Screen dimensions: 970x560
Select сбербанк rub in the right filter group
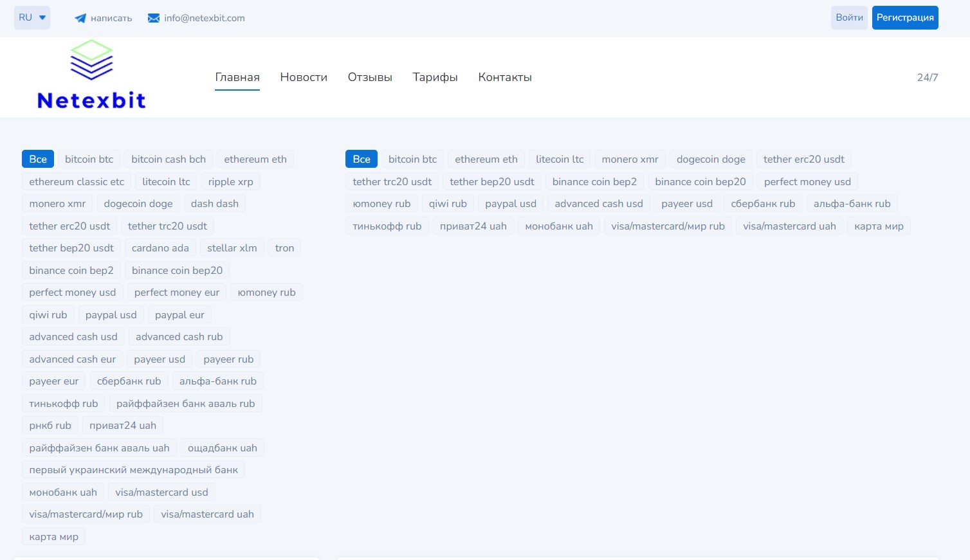763,204
